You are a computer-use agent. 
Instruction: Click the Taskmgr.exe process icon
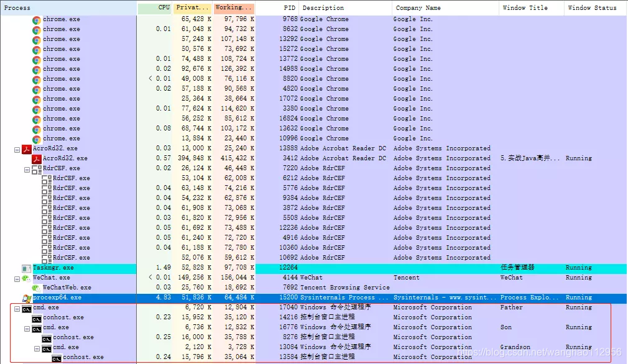pos(27,268)
